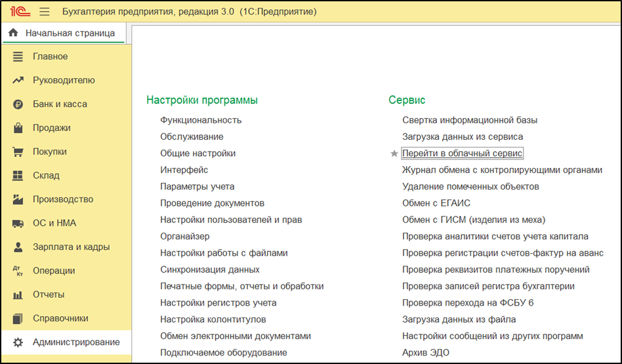
Task: Select the Производство section label
Action: tap(63, 199)
